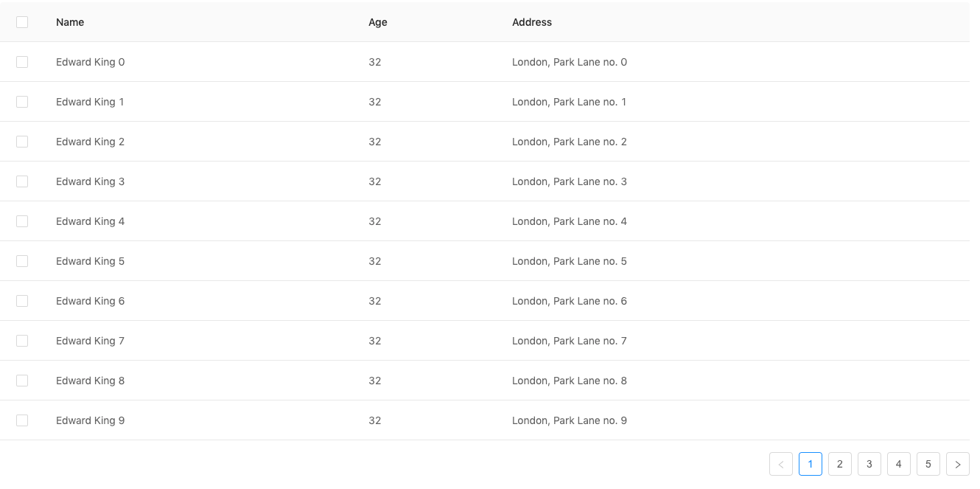
Task: Click the Address column header
Action: click(x=532, y=22)
